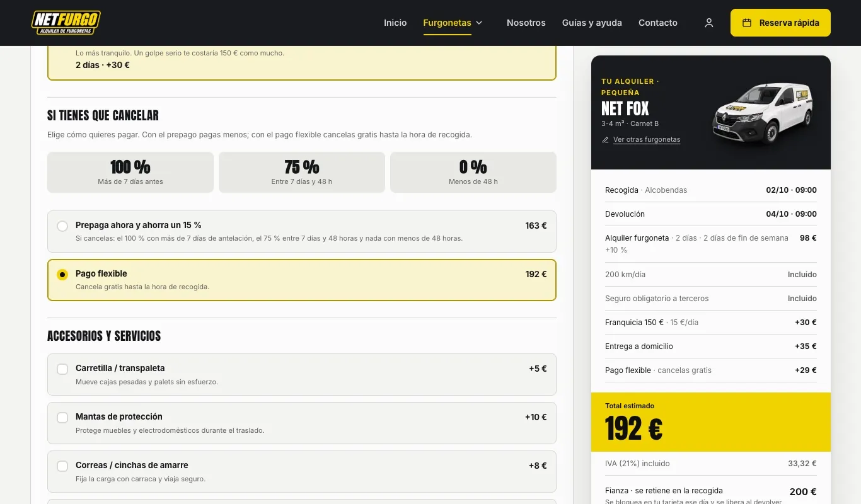Screen dimensions: 861x504
Task: Click the 163 € prepago price
Action: click(536, 226)
